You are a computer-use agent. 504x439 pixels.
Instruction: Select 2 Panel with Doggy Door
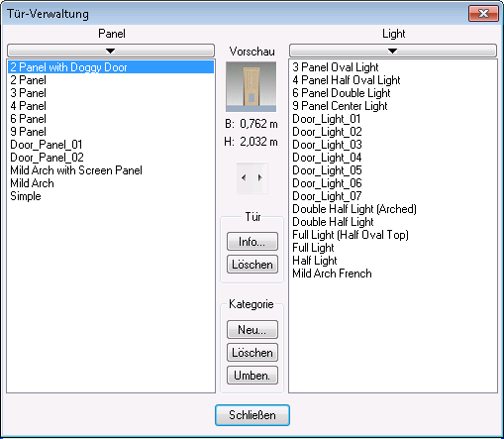point(111,67)
